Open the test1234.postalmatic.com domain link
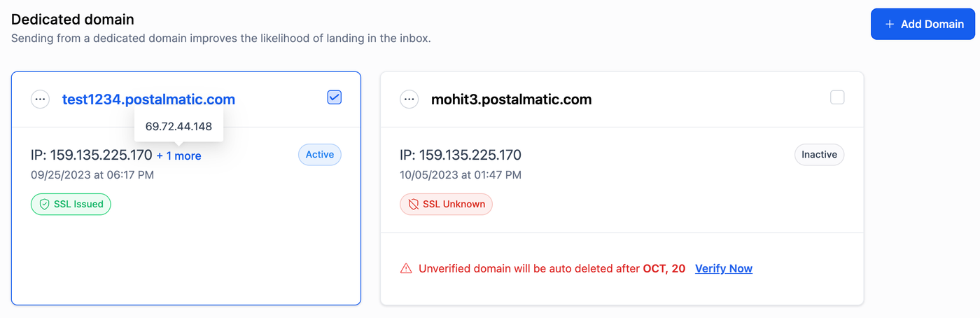Viewport: 980px width, 318px height. [x=148, y=99]
